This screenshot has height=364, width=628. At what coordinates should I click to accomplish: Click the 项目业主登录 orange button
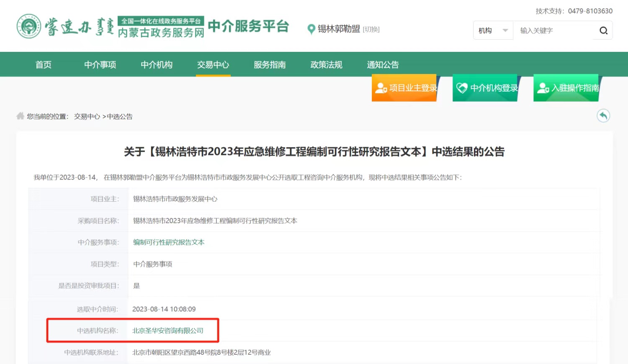pyautogui.click(x=404, y=88)
